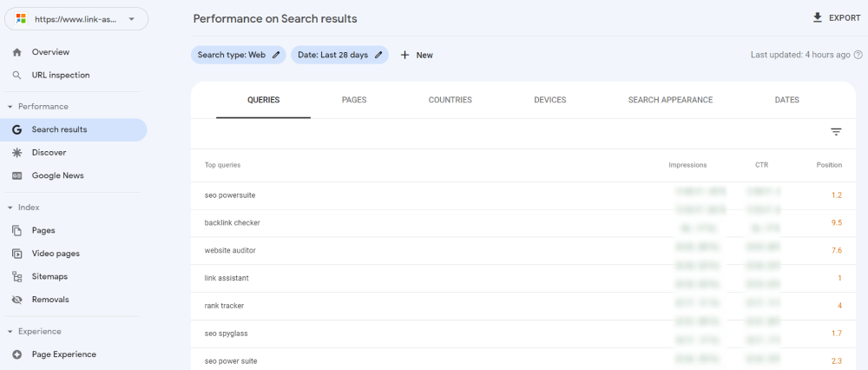Click the Discover asterisk icon

point(17,153)
